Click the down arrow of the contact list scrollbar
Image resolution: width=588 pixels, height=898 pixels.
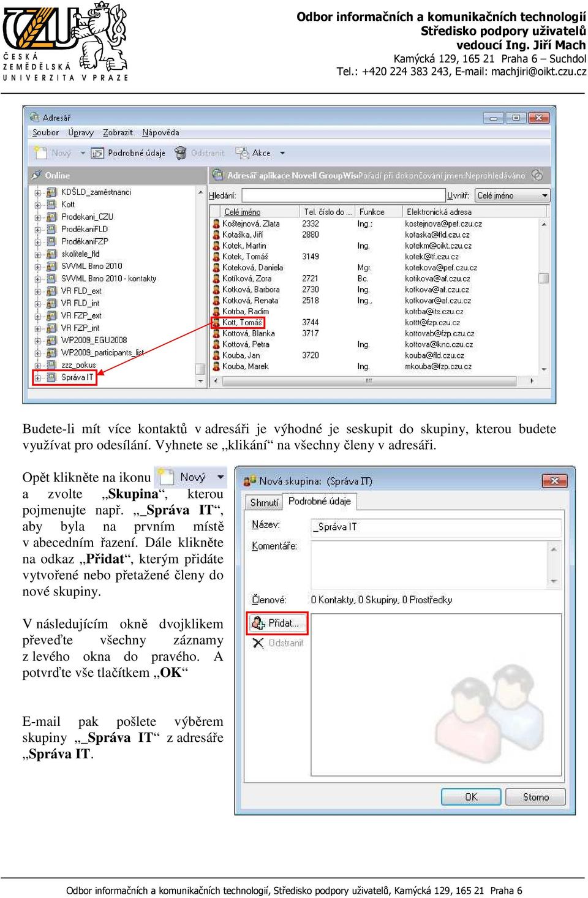(544, 369)
